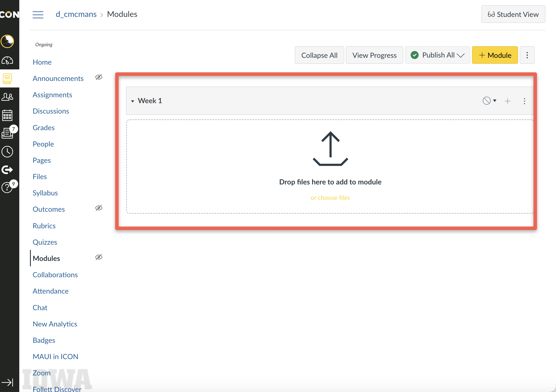Image resolution: width=556 pixels, height=392 pixels.
Task: Open the modules page overflow menu
Action: (x=527, y=55)
